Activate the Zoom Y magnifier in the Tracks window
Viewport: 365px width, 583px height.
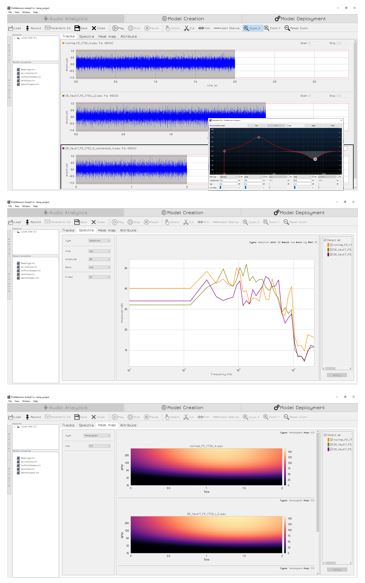(267, 28)
